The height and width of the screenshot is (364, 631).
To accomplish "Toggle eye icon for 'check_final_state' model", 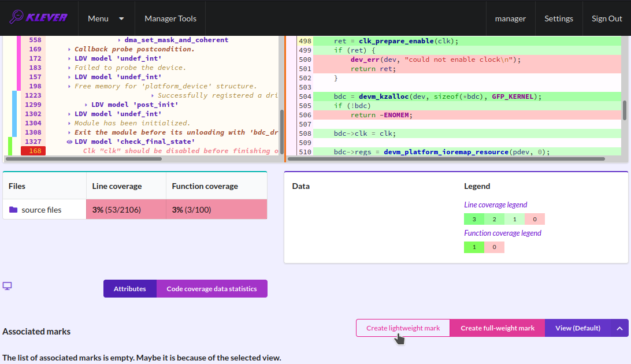I will pyautogui.click(x=69, y=142).
